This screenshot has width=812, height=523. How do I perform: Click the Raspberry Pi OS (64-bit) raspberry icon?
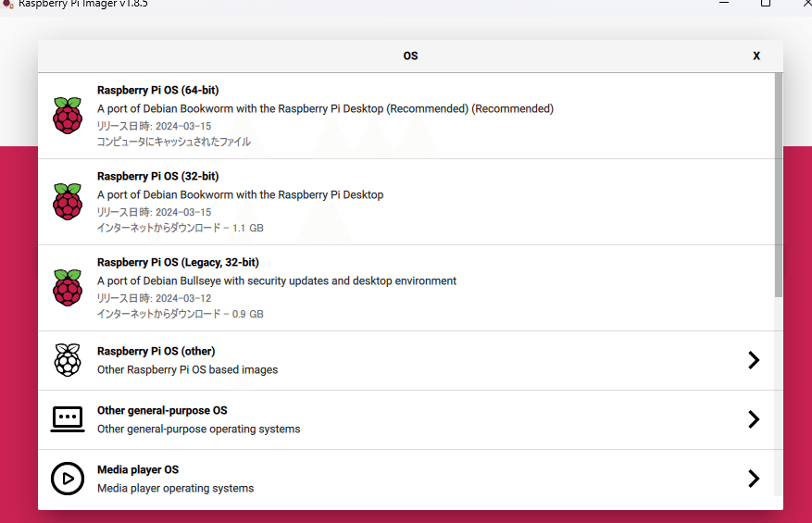coord(68,116)
